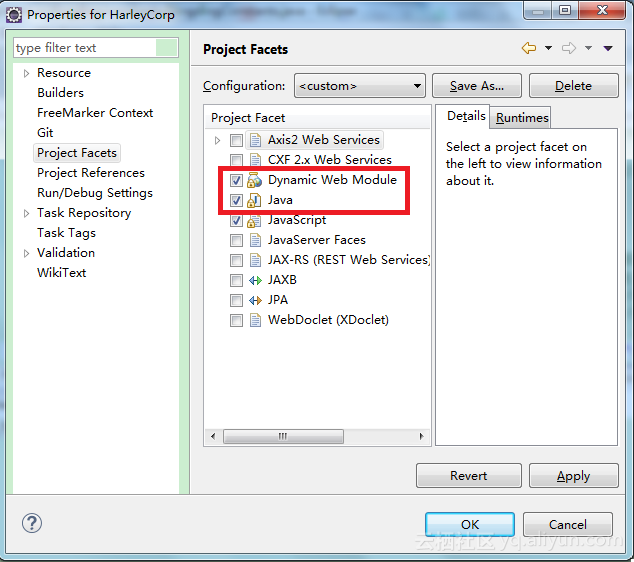Select FreeMarker Context in the tree

tap(95, 113)
